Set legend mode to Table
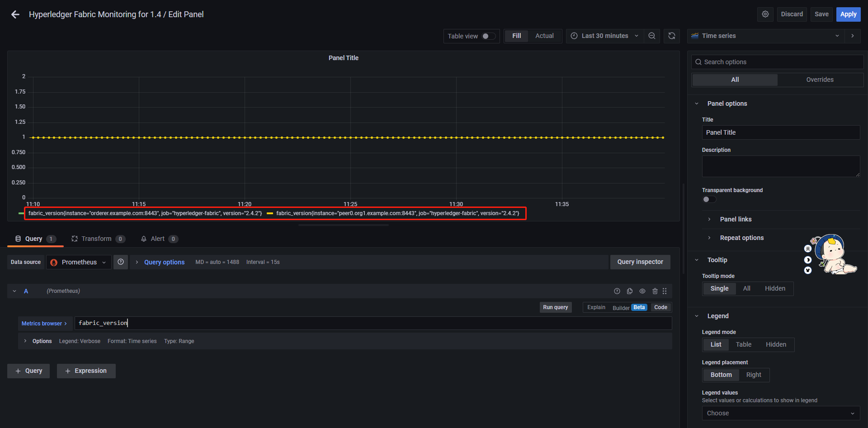This screenshot has height=428, width=868. [743, 344]
